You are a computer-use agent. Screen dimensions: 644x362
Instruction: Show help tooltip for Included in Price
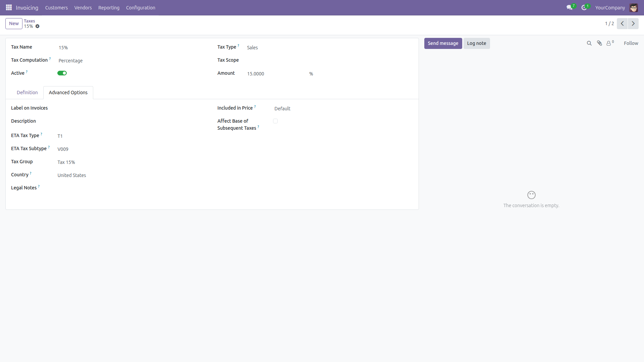tap(255, 107)
